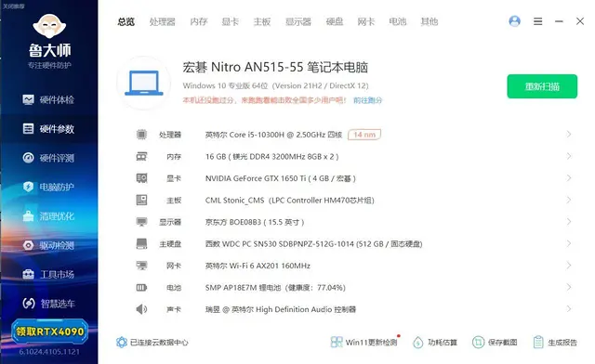Click 功耗估算 power estimate icon
The height and width of the screenshot is (364, 595).
tap(417, 343)
